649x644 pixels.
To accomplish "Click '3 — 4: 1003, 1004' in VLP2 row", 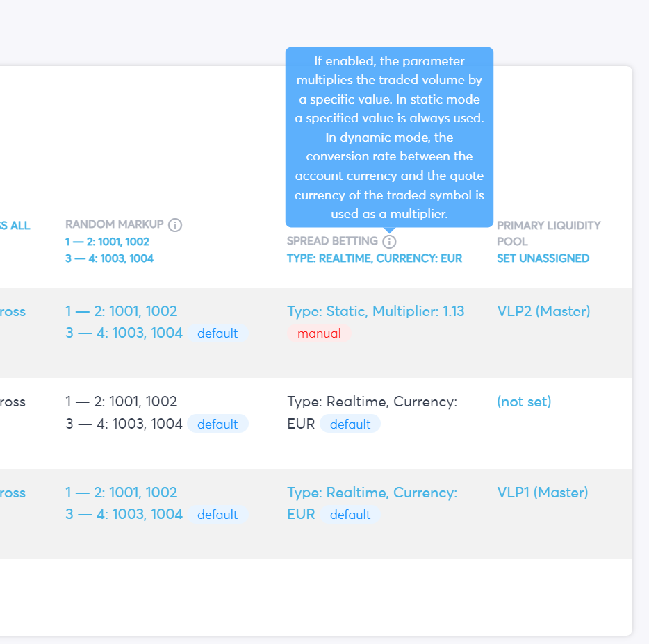I will [124, 333].
